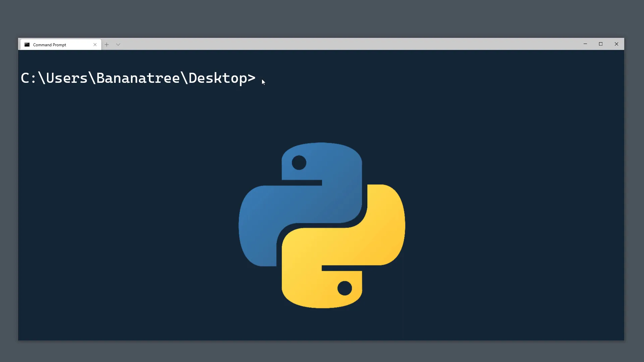Switch to the Command Prompt tab
Image resolution: width=644 pixels, height=362 pixels.
[x=54, y=44]
